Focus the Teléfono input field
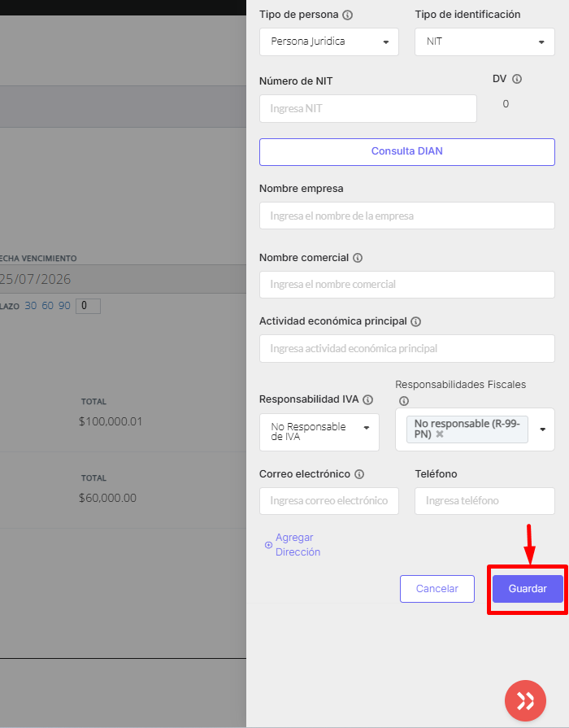This screenshot has width=569, height=728. (484, 501)
